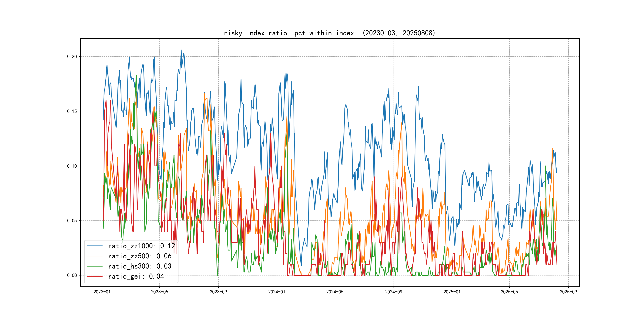
Task: Click the 0.20 y-axis tick label
Action: 72,56
